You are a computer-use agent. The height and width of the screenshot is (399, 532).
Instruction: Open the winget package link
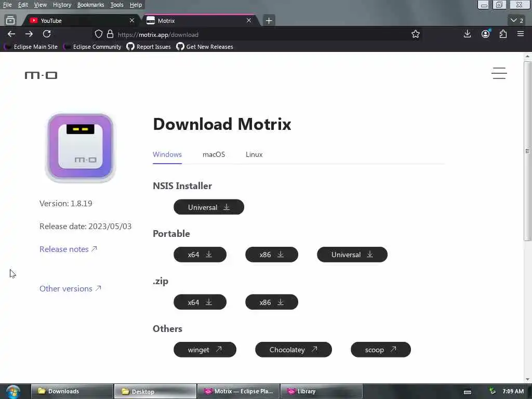(x=205, y=350)
